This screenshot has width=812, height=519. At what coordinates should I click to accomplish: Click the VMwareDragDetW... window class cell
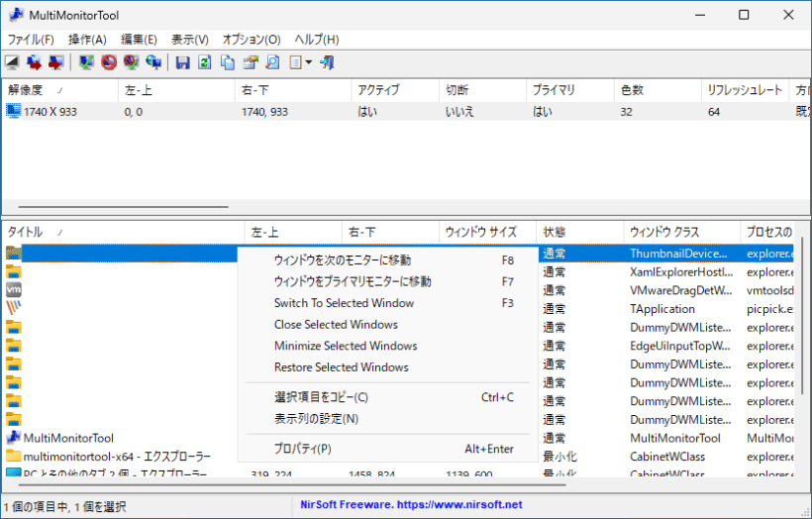[x=681, y=290]
